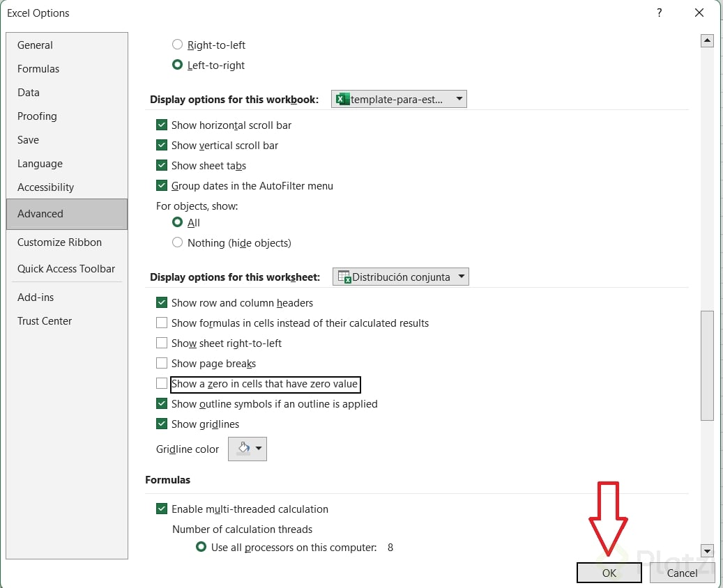Click the gridline color paint bucket icon
Image resolution: width=723 pixels, height=588 pixels.
point(243,449)
